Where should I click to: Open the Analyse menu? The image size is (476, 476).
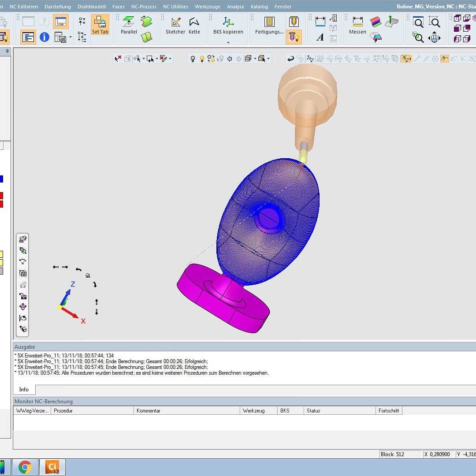[235, 6]
